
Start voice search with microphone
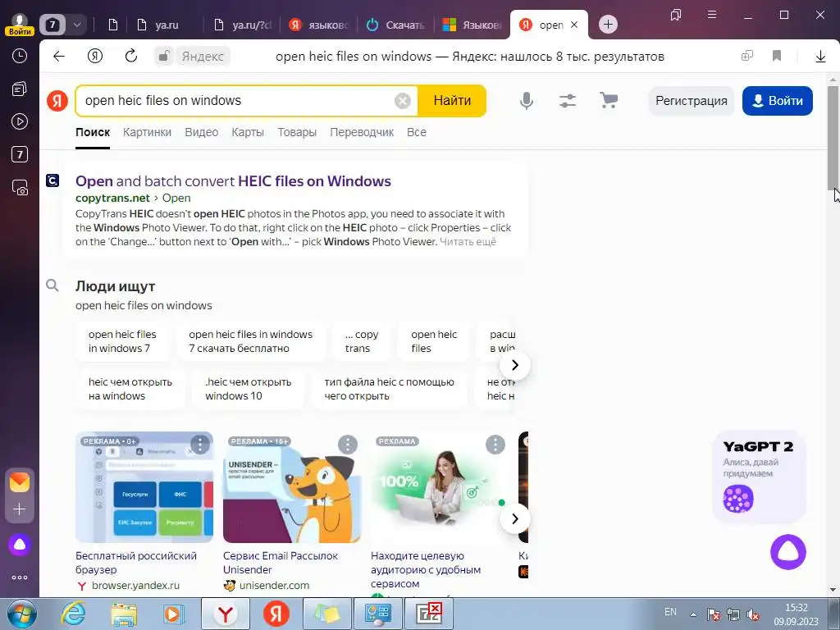point(527,100)
